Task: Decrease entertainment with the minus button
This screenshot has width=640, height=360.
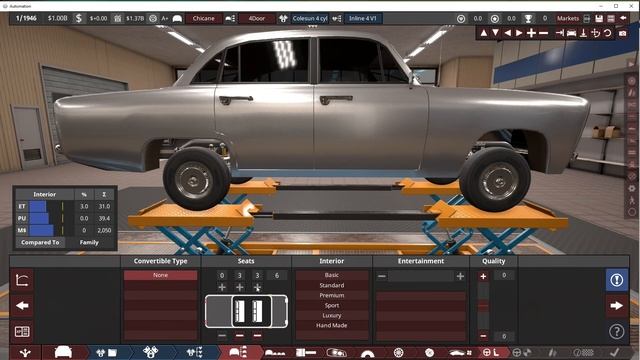Action: click(x=382, y=276)
